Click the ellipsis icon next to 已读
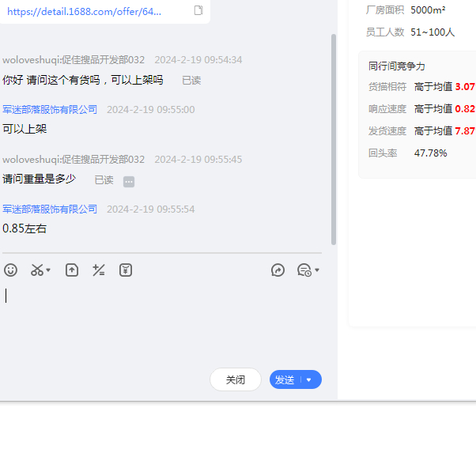 pyautogui.click(x=129, y=181)
